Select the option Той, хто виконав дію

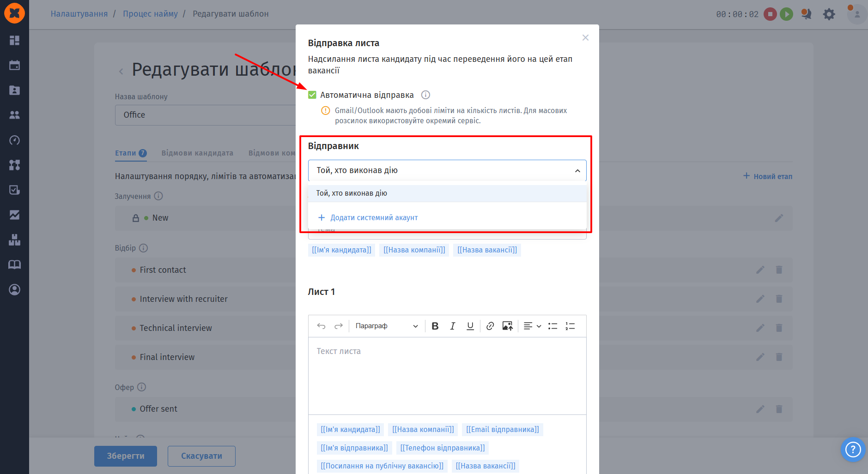(447, 193)
